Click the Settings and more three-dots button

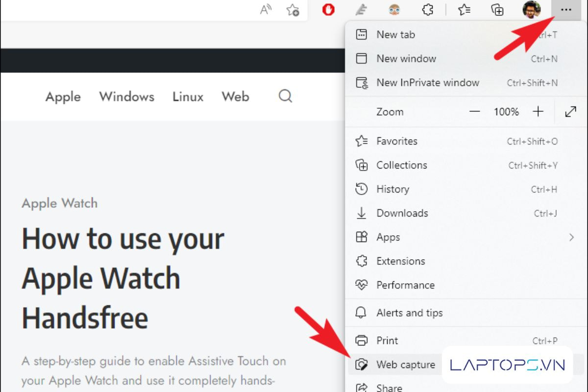pos(566,10)
